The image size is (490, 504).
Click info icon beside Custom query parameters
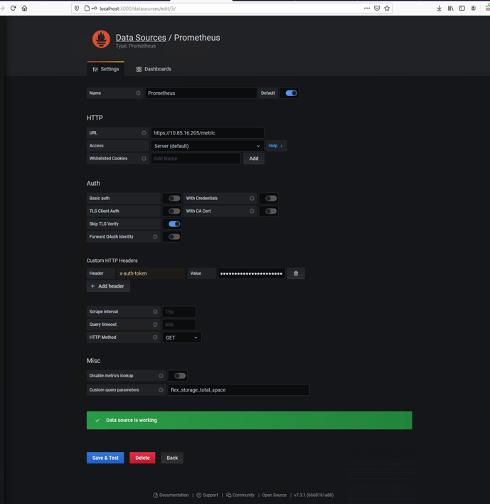(x=161, y=390)
